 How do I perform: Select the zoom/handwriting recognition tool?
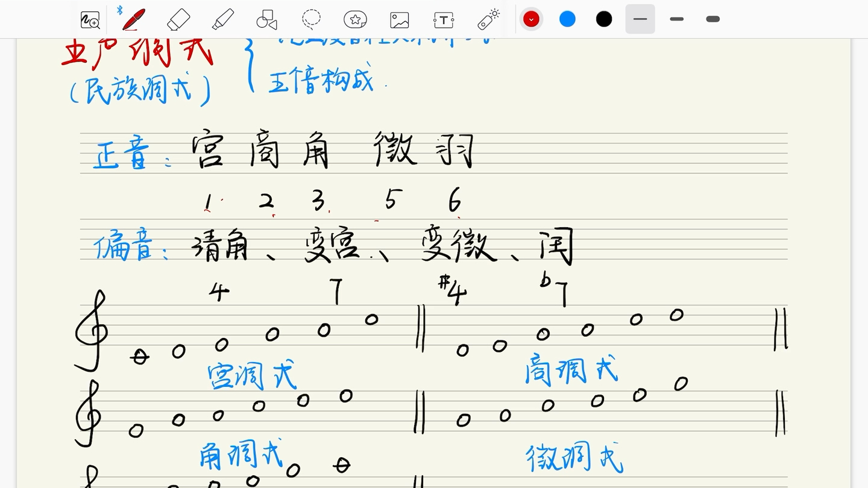click(90, 20)
